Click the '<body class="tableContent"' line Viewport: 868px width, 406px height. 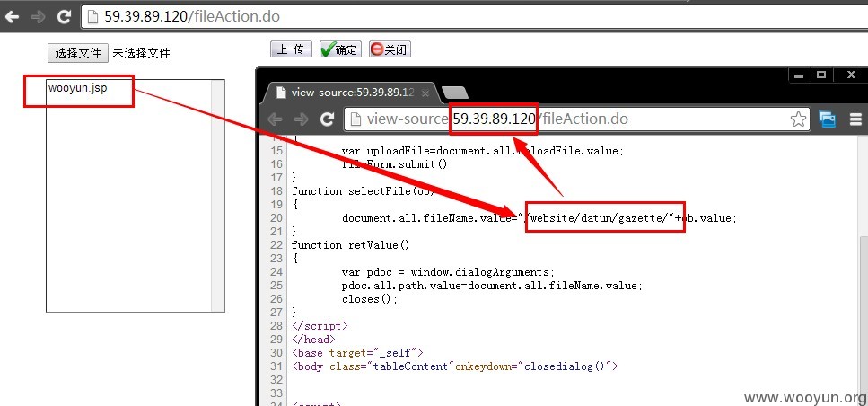tap(454, 366)
